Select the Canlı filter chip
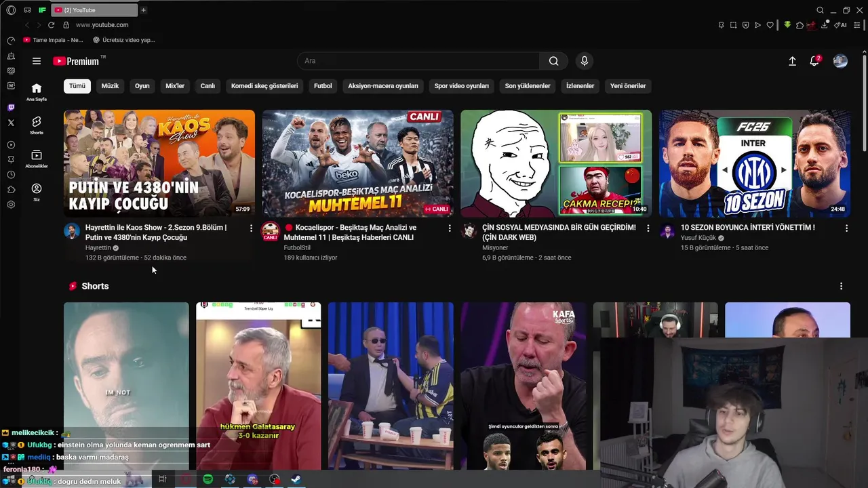868x488 pixels. tap(208, 86)
